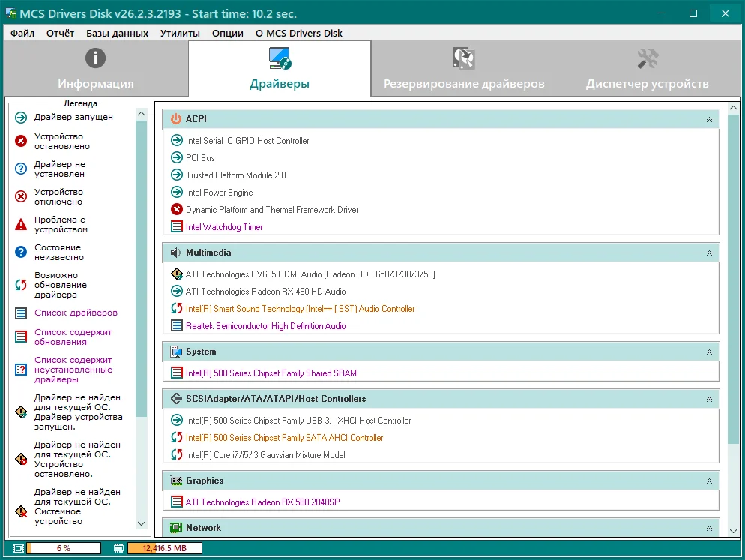This screenshot has width=745, height=560.
Task: Click the Graphics category card icon
Action: 176,481
